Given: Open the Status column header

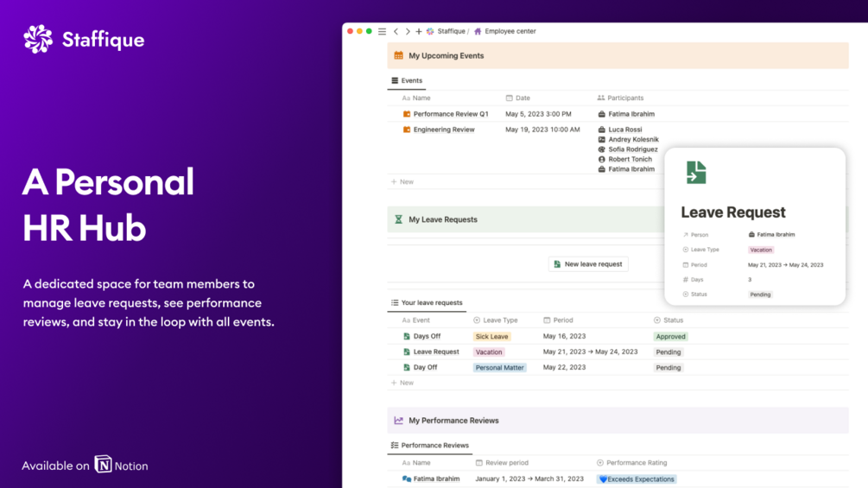Looking at the screenshot, I should point(668,320).
